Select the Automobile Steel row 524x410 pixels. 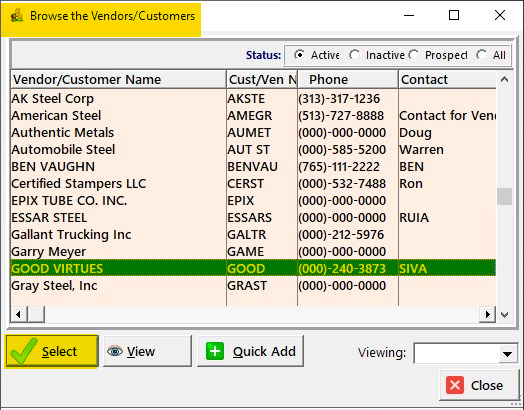coord(253,150)
